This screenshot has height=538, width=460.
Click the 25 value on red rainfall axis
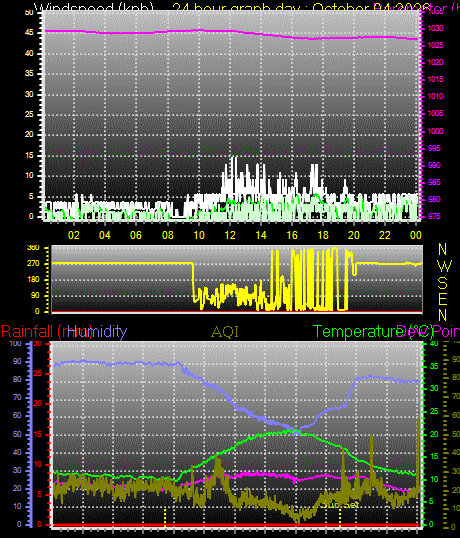pyautogui.click(x=38, y=373)
